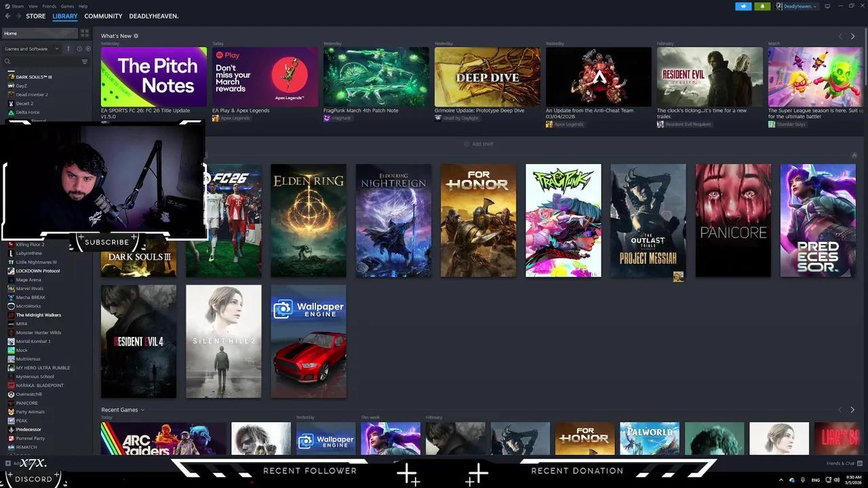Viewport: 868px width, 488px height.
Task: Select ELDEN RING game cover
Action: click(309, 220)
